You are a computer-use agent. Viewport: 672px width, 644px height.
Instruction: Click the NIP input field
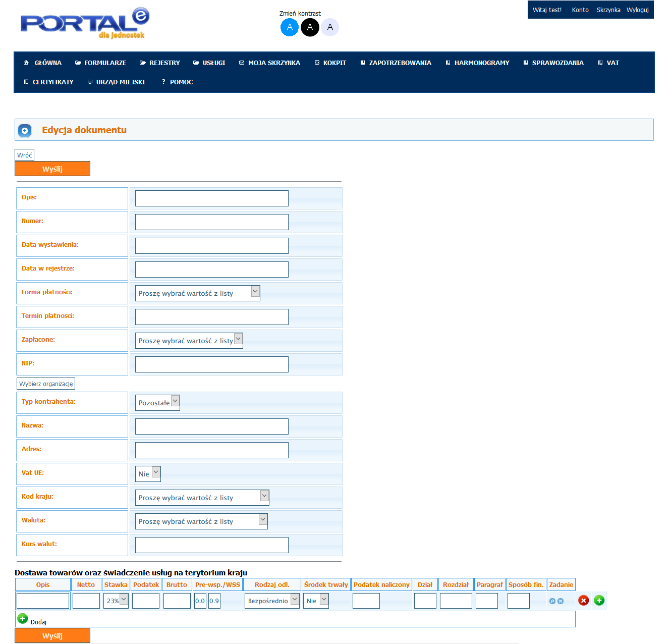[212, 364]
